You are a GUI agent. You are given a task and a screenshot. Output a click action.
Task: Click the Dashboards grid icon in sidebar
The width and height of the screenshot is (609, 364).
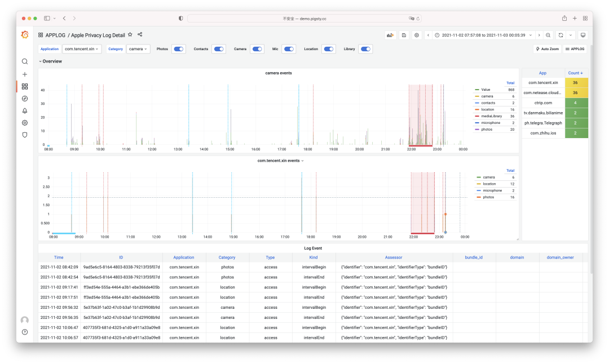coord(24,86)
